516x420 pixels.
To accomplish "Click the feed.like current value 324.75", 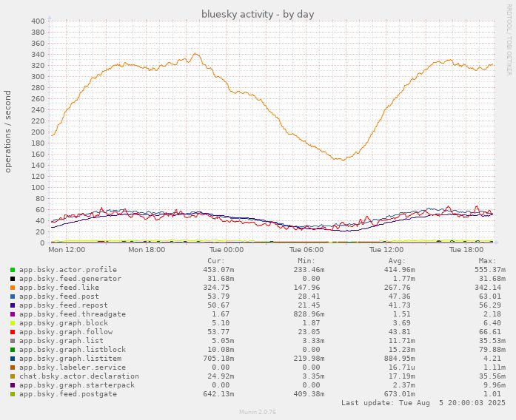I will pos(216,288).
